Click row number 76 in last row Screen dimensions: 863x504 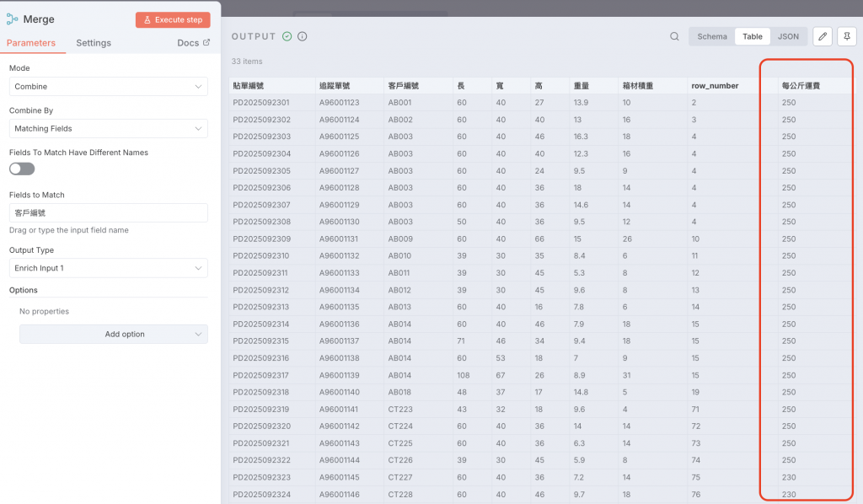[695, 495]
